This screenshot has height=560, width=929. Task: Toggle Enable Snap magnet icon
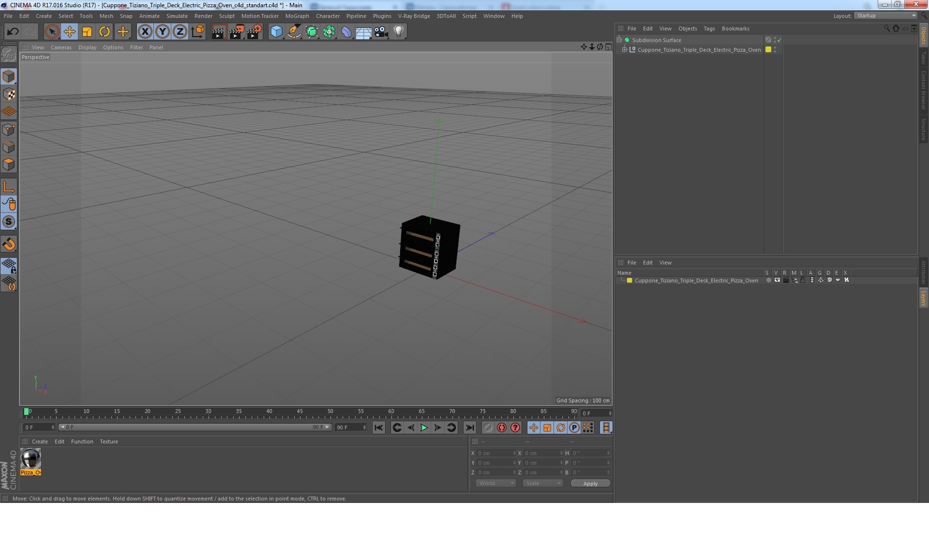9,244
